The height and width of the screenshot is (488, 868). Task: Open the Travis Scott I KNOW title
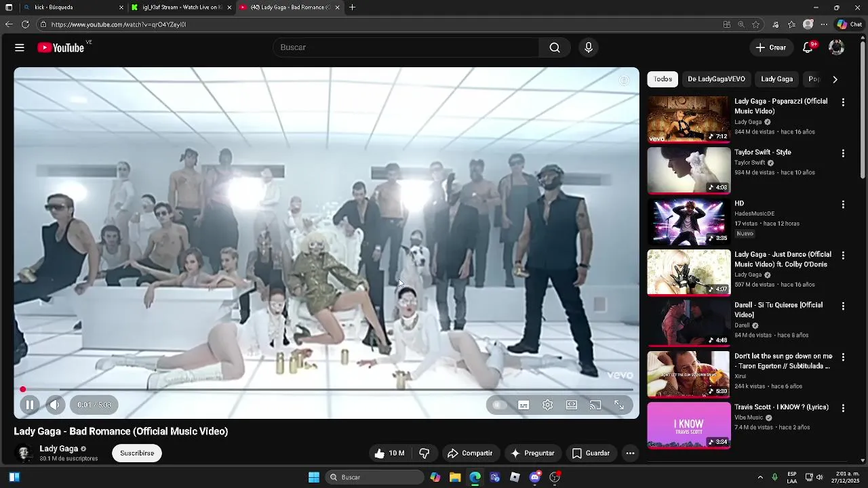point(781,407)
